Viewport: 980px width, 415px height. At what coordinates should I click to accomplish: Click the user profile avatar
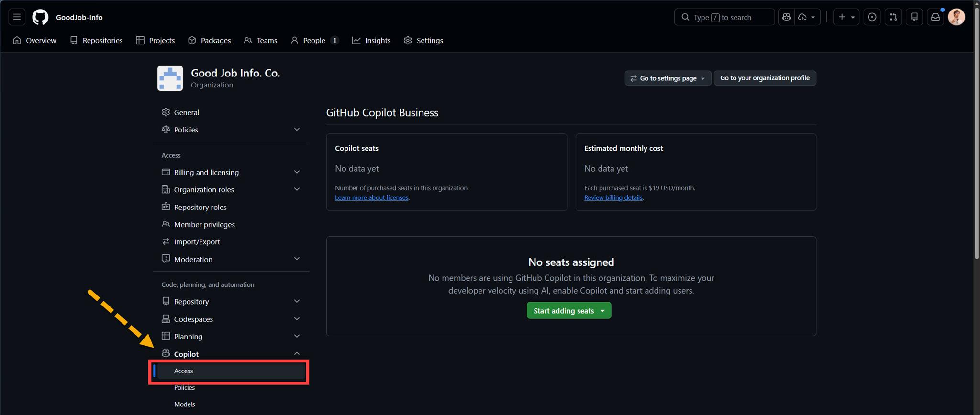coord(956,17)
